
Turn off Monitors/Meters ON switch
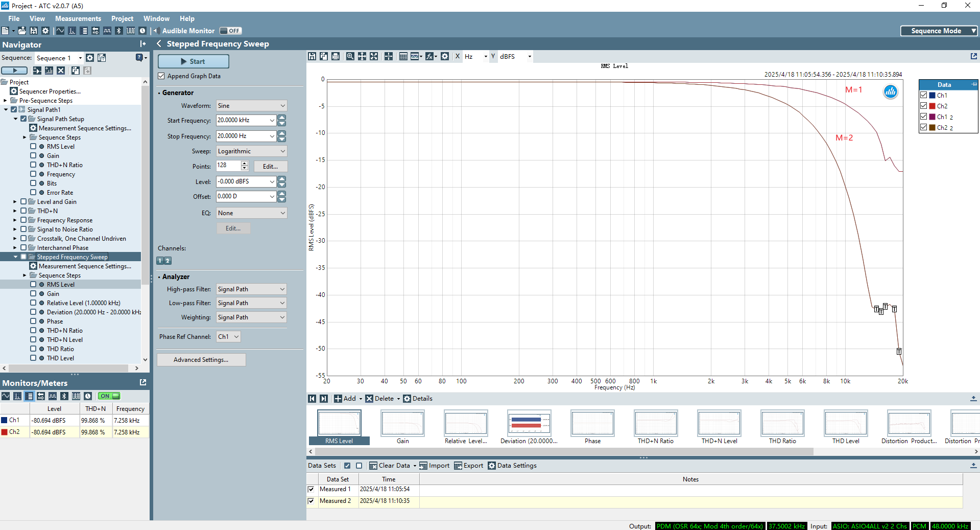pyautogui.click(x=109, y=396)
